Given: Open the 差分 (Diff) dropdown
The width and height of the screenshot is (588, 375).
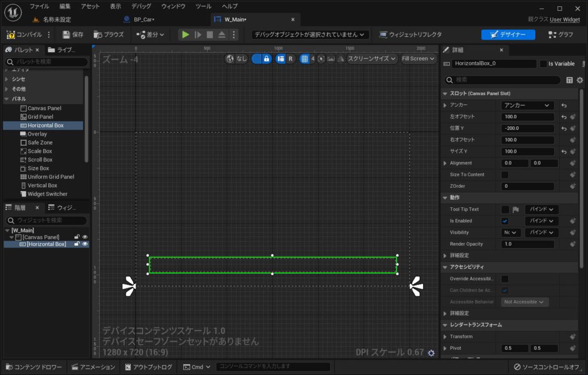Looking at the screenshot, I should tap(150, 34).
